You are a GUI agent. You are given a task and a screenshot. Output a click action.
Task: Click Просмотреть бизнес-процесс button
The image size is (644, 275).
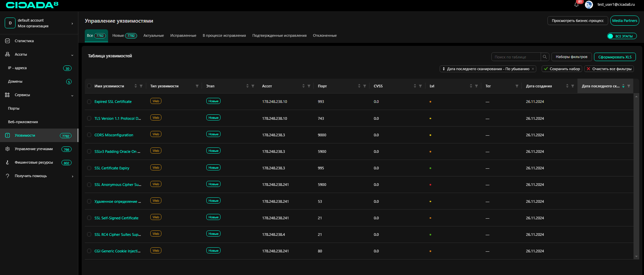pyautogui.click(x=577, y=21)
